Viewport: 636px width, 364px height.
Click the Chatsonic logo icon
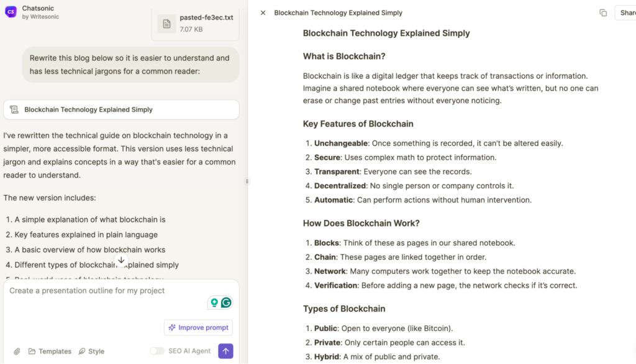pos(11,12)
